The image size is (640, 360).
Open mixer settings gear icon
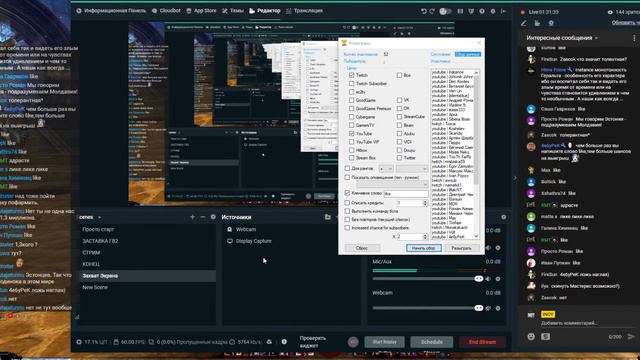tap(504, 217)
